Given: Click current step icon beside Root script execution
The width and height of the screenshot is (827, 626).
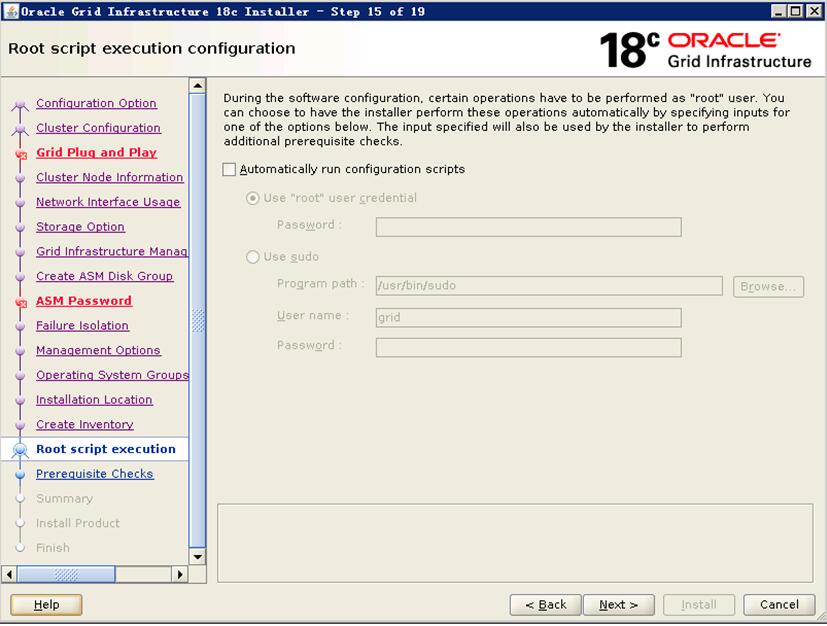Looking at the screenshot, I should tap(20, 450).
